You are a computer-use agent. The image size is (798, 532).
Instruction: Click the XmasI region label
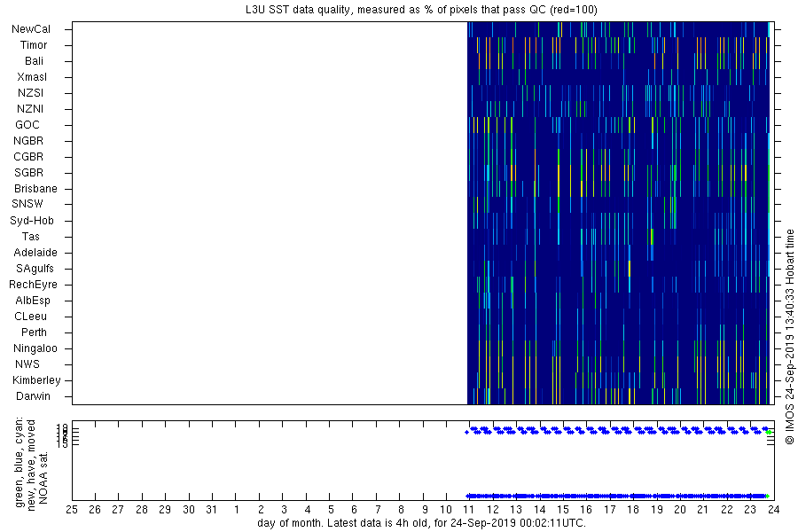click(x=32, y=77)
